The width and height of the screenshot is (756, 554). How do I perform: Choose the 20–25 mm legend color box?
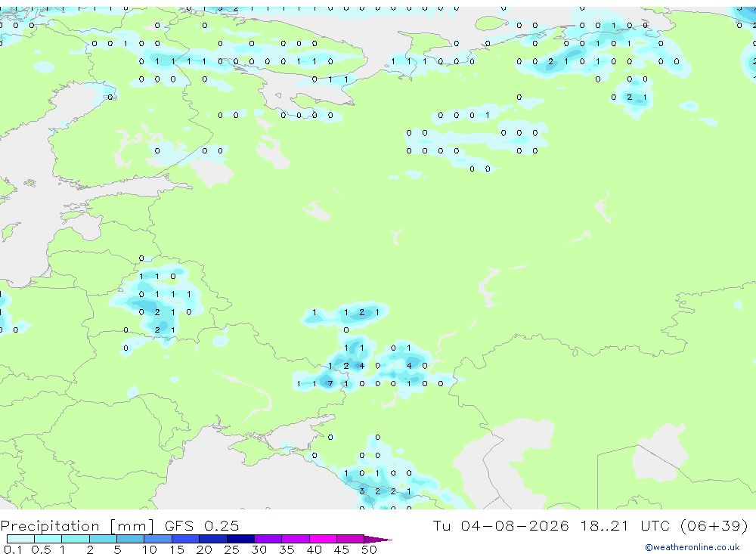click(212, 539)
